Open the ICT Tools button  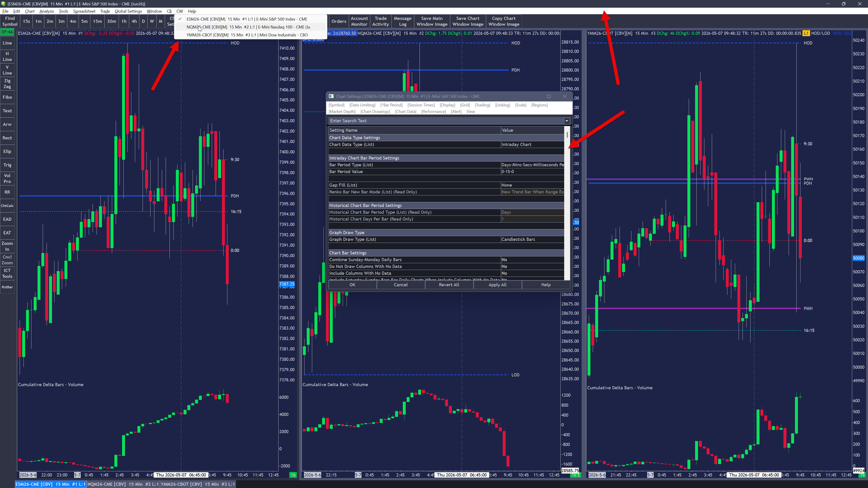tap(7, 273)
